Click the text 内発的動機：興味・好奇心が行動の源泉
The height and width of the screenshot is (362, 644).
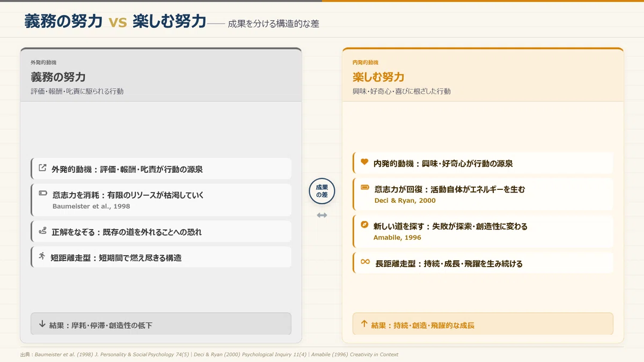tap(443, 163)
